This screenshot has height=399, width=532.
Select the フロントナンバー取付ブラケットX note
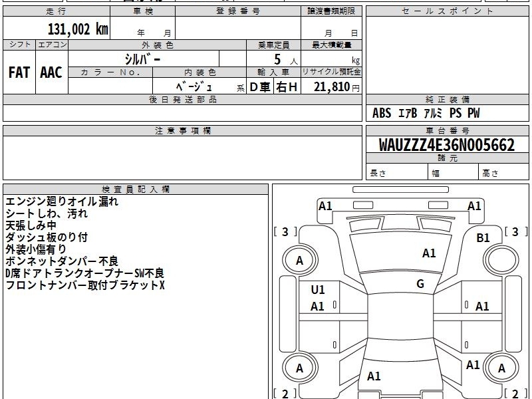(x=85, y=285)
